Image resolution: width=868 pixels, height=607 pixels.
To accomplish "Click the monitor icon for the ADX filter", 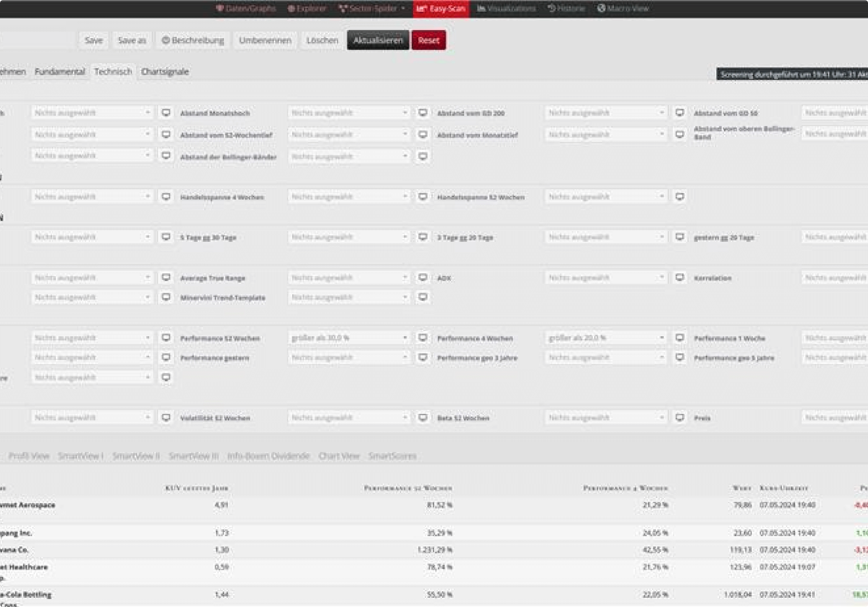I will coord(679,278).
